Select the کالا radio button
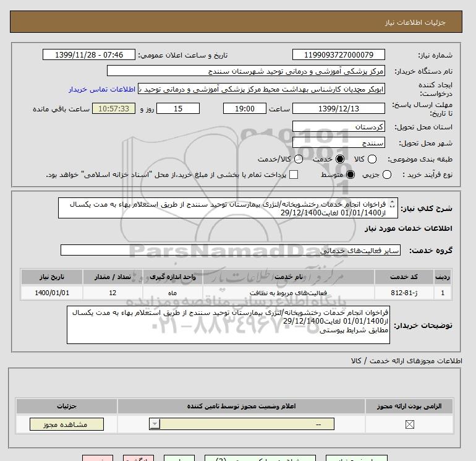The image size is (476, 461). point(372,159)
